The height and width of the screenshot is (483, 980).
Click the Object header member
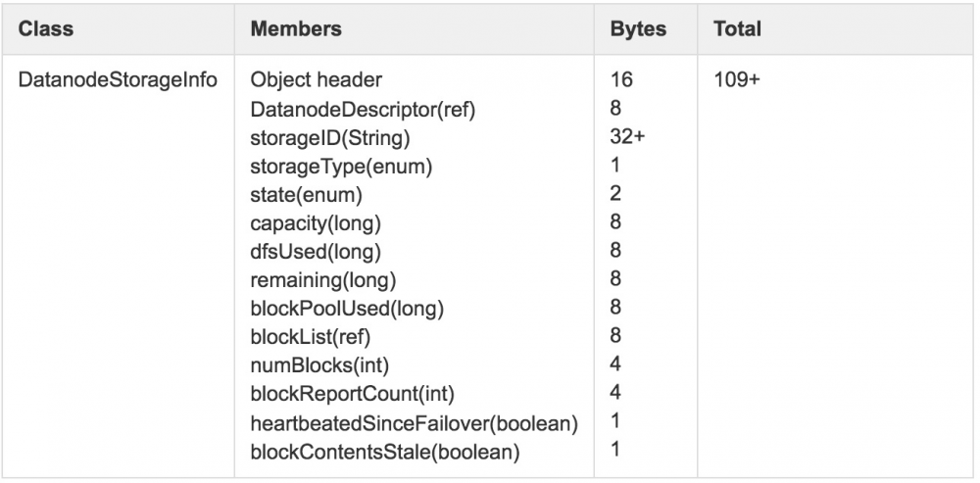[317, 79]
